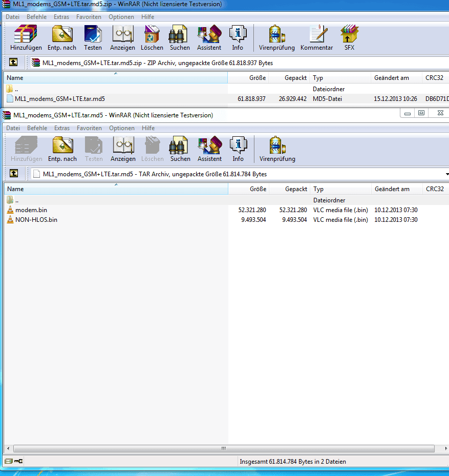
Task: Click the Kommentar toolbar icon
Action: (x=318, y=34)
